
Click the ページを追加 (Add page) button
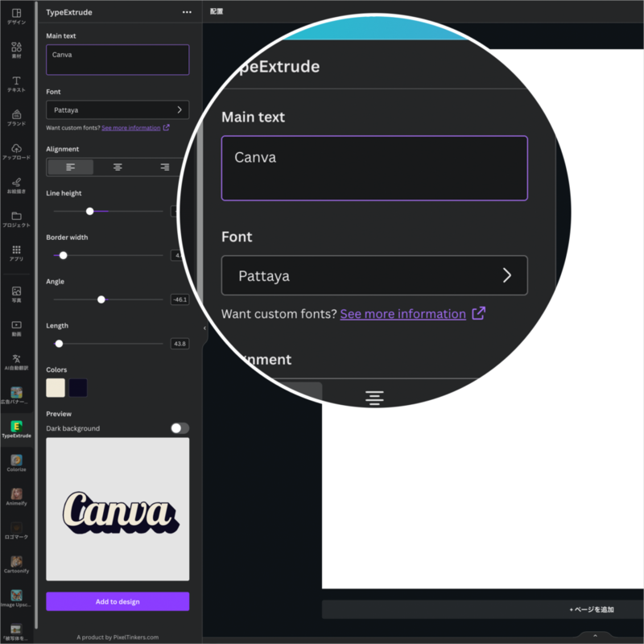[x=592, y=609]
